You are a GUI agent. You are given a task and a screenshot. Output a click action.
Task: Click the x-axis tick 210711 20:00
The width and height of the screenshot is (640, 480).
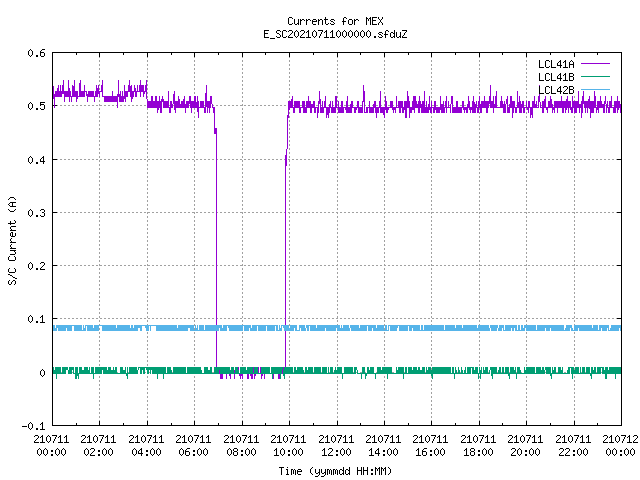click(525, 446)
